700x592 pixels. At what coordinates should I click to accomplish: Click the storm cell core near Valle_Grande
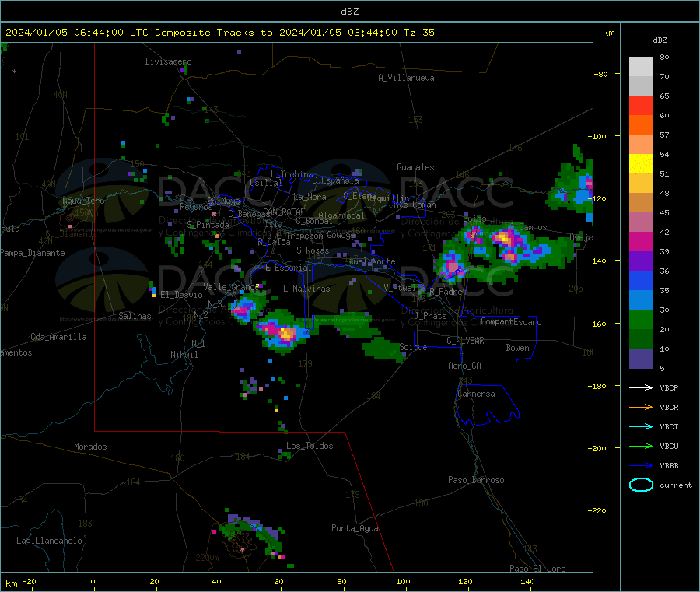click(243, 310)
